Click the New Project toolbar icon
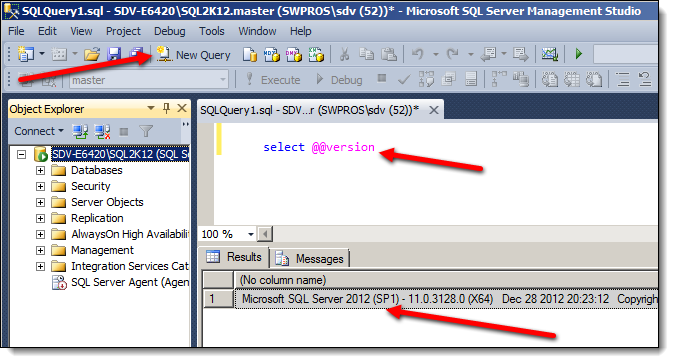 point(26,54)
